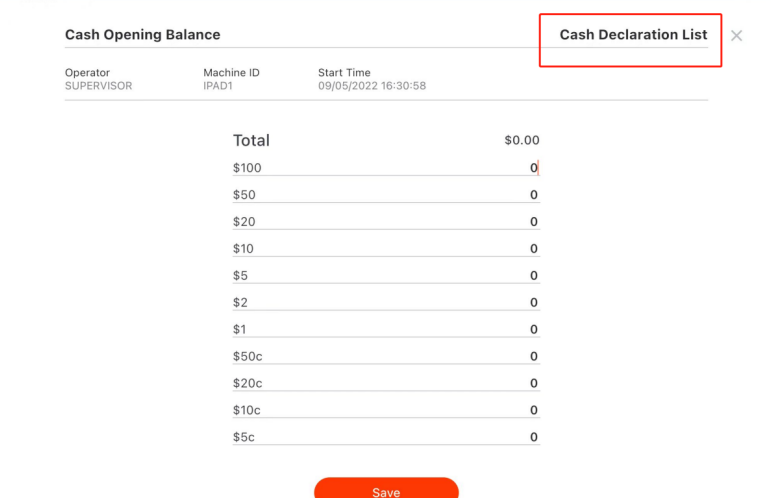Click the Total amount $0.00 value
771x498 pixels.
(x=521, y=141)
